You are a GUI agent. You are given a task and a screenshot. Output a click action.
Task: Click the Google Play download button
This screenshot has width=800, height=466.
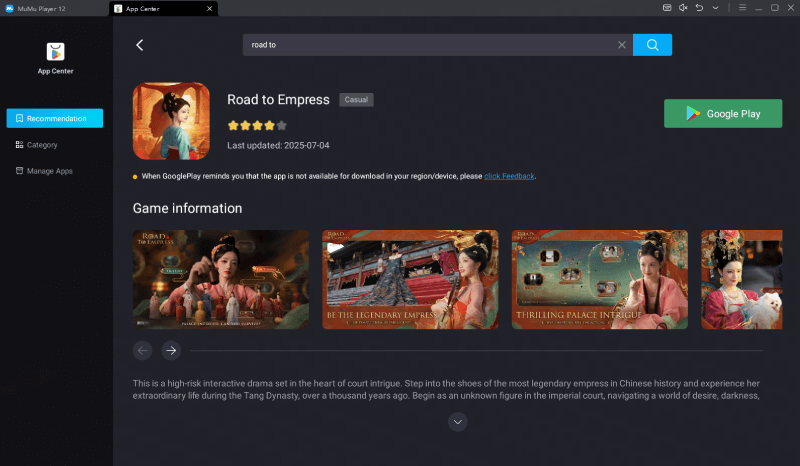tap(722, 113)
